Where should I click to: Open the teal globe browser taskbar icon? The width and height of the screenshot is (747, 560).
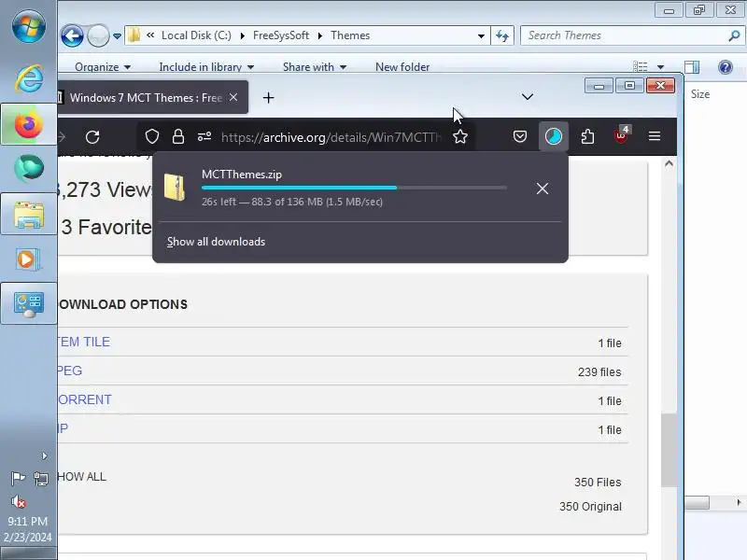pos(29,168)
